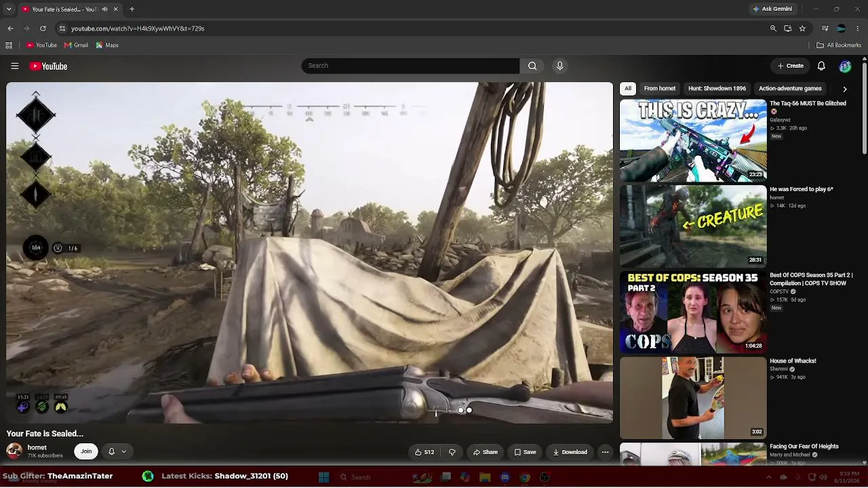Open the YouTube bookmark
This screenshot has height=488, width=868.
click(x=41, y=45)
